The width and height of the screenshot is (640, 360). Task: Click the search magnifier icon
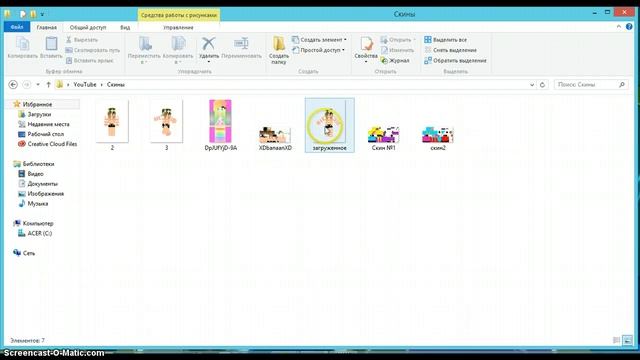pyautogui.click(x=622, y=84)
